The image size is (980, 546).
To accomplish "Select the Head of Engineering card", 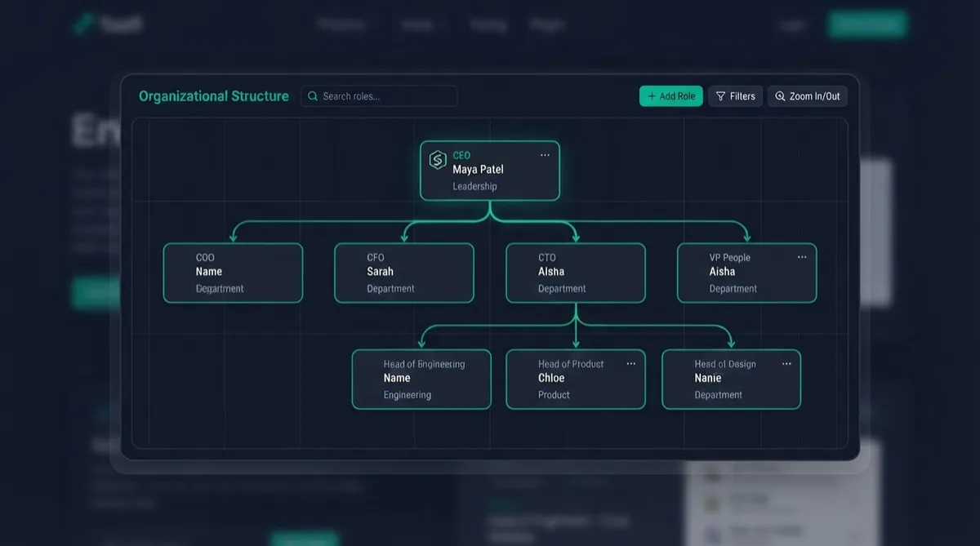I will click(x=421, y=380).
